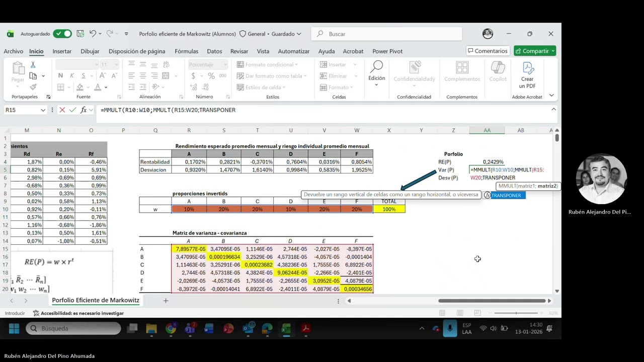Image resolution: width=644 pixels, height=362 pixels.
Task: Switch to the Power Pivot tab
Action: [387, 51]
